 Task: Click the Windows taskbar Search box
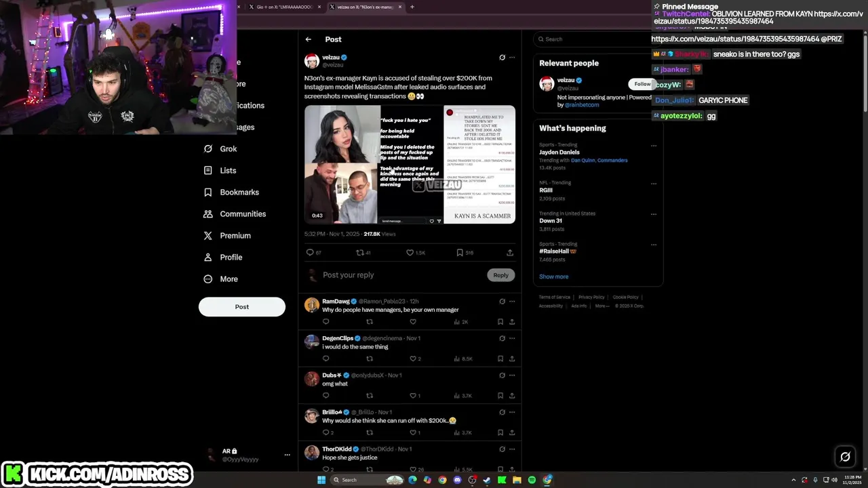[366, 480]
